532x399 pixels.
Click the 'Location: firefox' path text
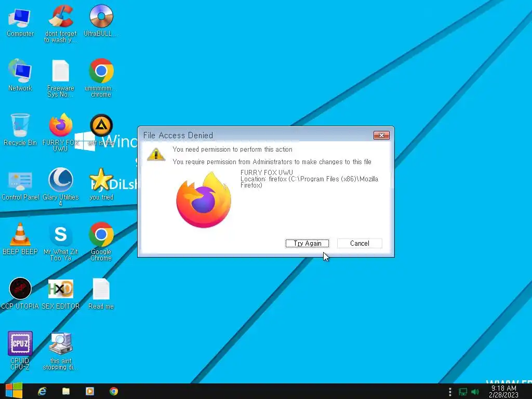click(x=309, y=182)
